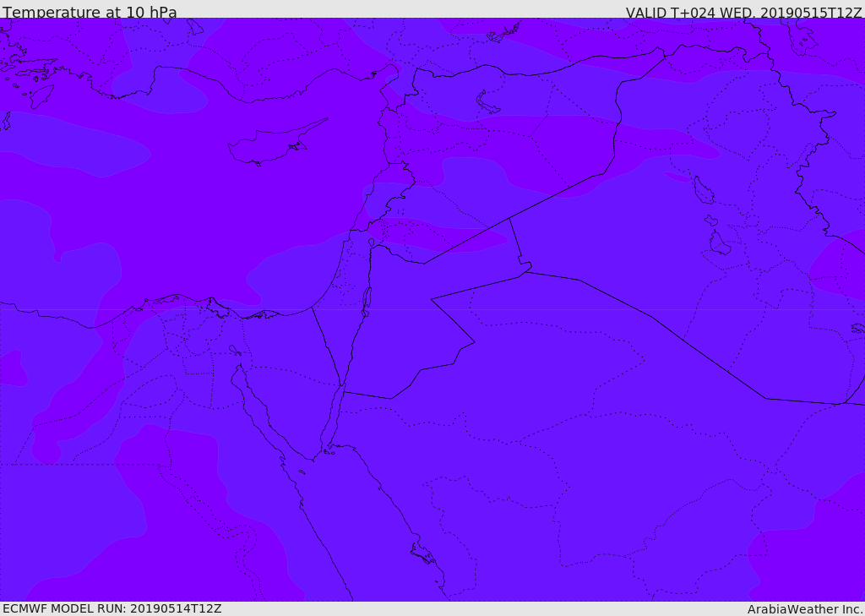This screenshot has height=616, width=865.
Task: Click the 'VALID T+024 WED. 20190515T12Z' label
Action: pyautogui.click(x=743, y=12)
